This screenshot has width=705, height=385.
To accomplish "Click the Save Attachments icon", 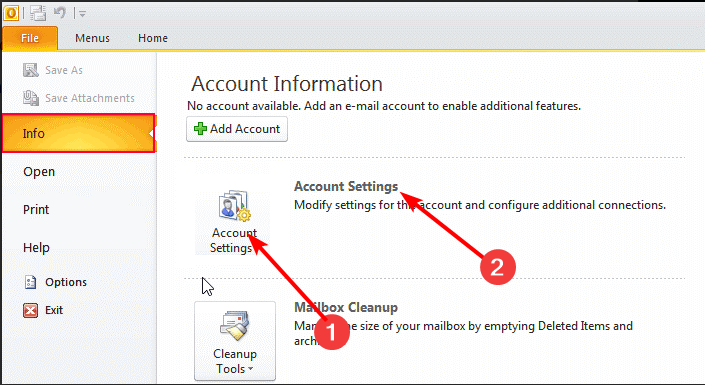I will click(x=31, y=98).
